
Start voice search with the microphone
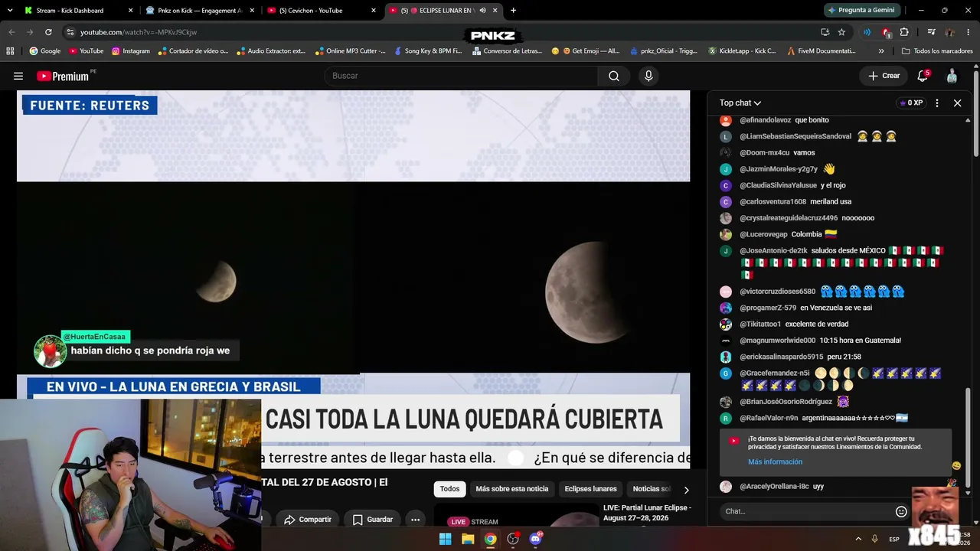[x=648, y=76]
